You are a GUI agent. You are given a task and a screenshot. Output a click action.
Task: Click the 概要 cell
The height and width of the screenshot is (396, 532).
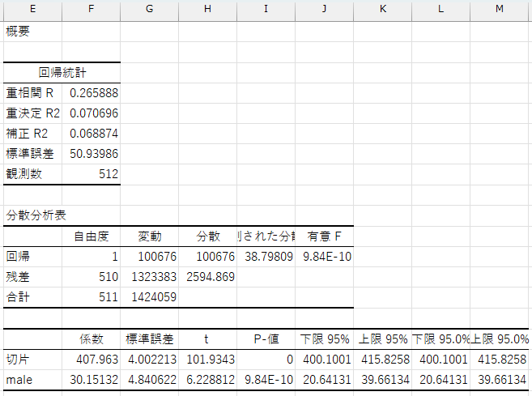32,32
